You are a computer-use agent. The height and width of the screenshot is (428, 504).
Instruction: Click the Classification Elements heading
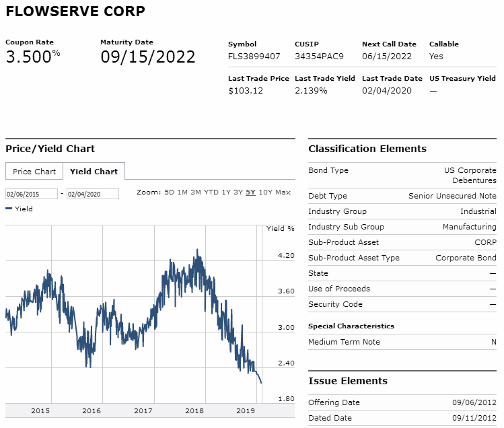tap(367, 149)
